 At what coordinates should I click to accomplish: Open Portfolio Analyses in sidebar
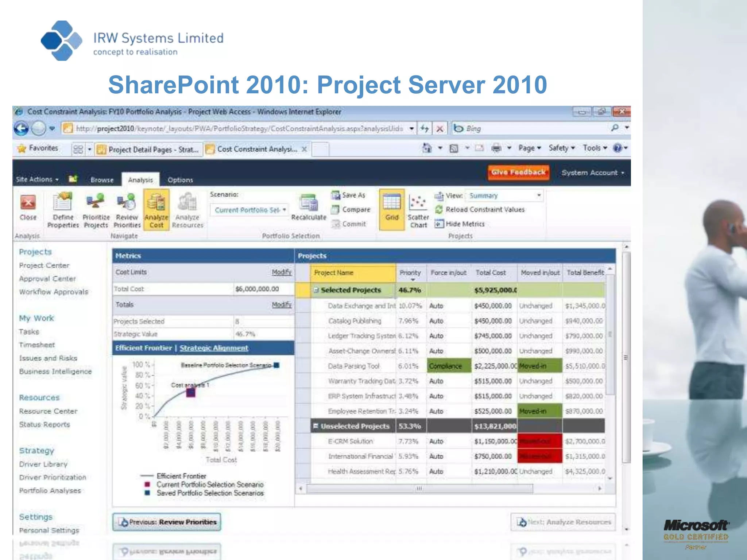pyautogui.click(x=50, y=491)
